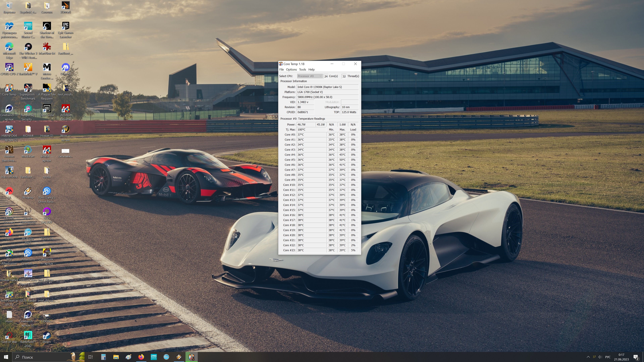This screenshot has width=644, height=362.
Task: Click the volume speaker icon in tray
Action: pyautogui.click(x=600, y=357)
